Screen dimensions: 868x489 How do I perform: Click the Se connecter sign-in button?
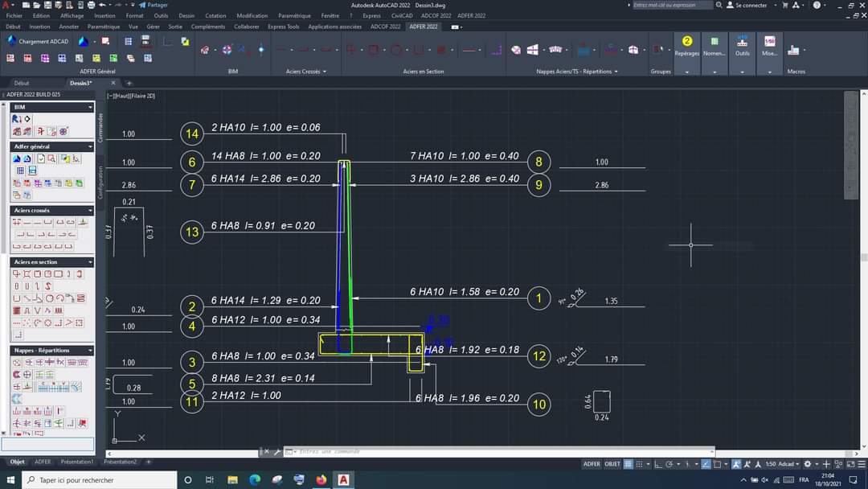tap(747, 5)
